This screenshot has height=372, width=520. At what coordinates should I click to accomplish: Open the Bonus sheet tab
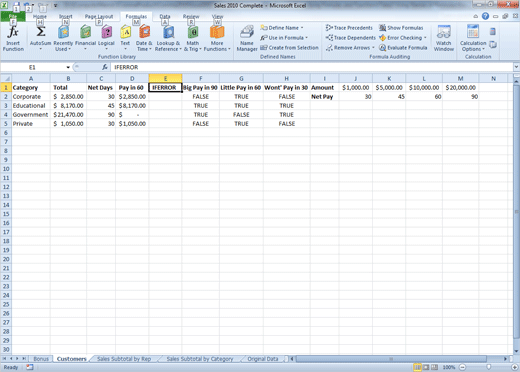pos(41,359)
